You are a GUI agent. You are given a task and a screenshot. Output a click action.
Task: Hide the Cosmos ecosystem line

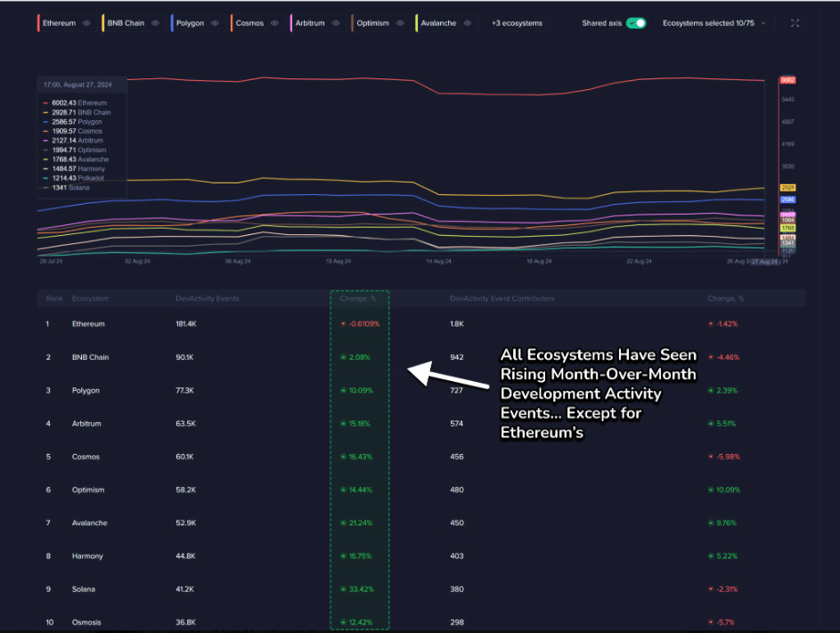pos(274,23)
